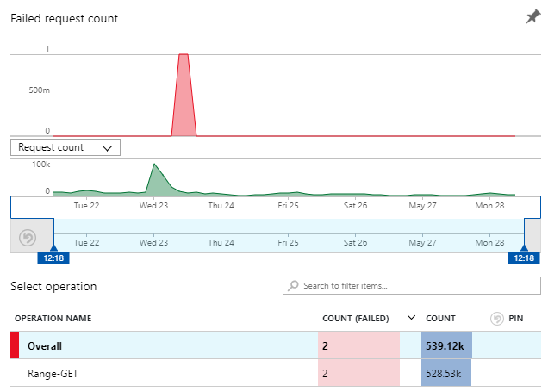Click the search magnifier icon
Viewport: 548px width, 392px height.
click(293, 286)
